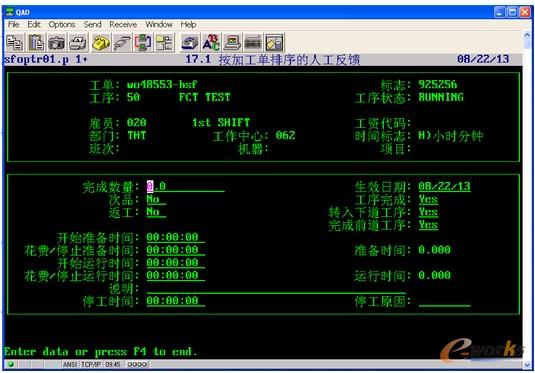The height and width of the screenshot is (373, 535).
Task: Click the Paste clipboard toolbar icon
Action: pyautogui.click(x=36, y=43)
